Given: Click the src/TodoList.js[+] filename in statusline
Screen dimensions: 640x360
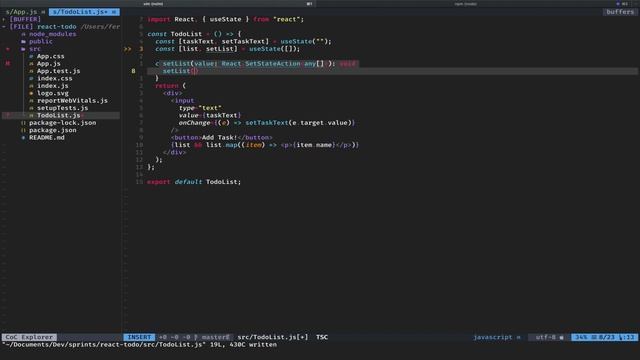Looking at the screenshot, I should tap(273, 337).
